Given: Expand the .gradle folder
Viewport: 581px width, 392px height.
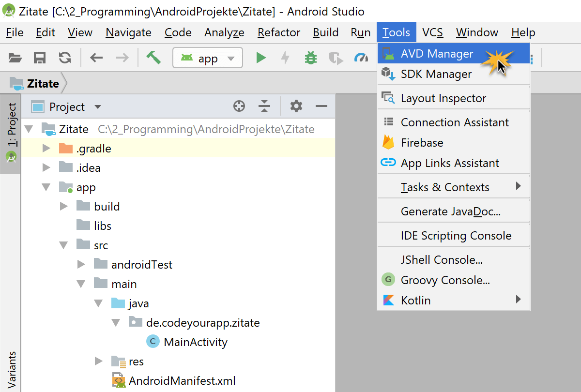Looking at the screenshot, I should pyautogui.click(x=46, y=149).
